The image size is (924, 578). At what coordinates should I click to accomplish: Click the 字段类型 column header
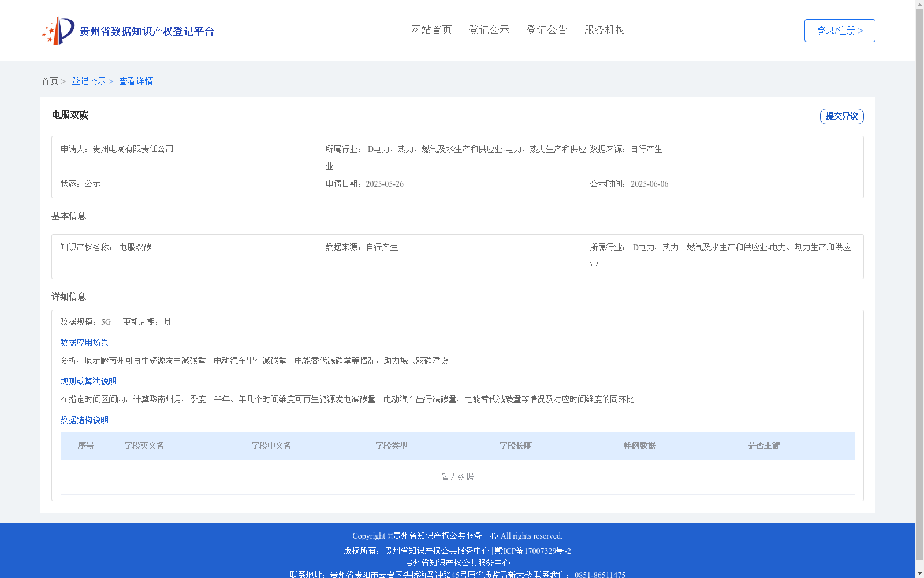392,446
